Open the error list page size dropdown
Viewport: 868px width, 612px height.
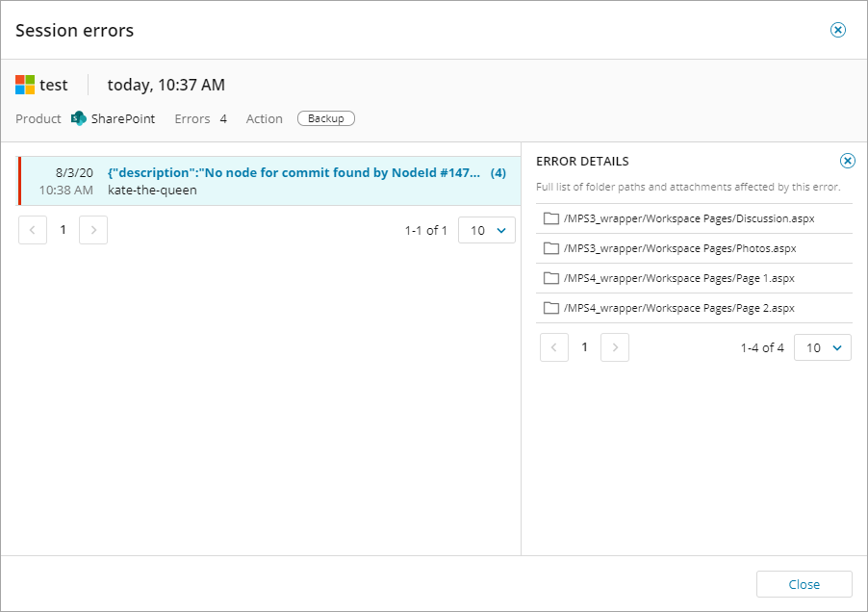[487, 230]
